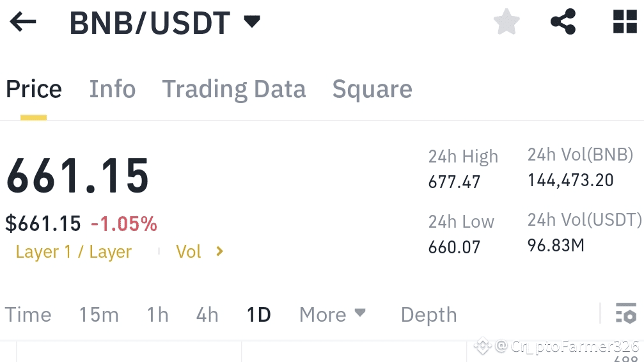Select the 4h chart interval
644x362 pixels.
point(207,315)
